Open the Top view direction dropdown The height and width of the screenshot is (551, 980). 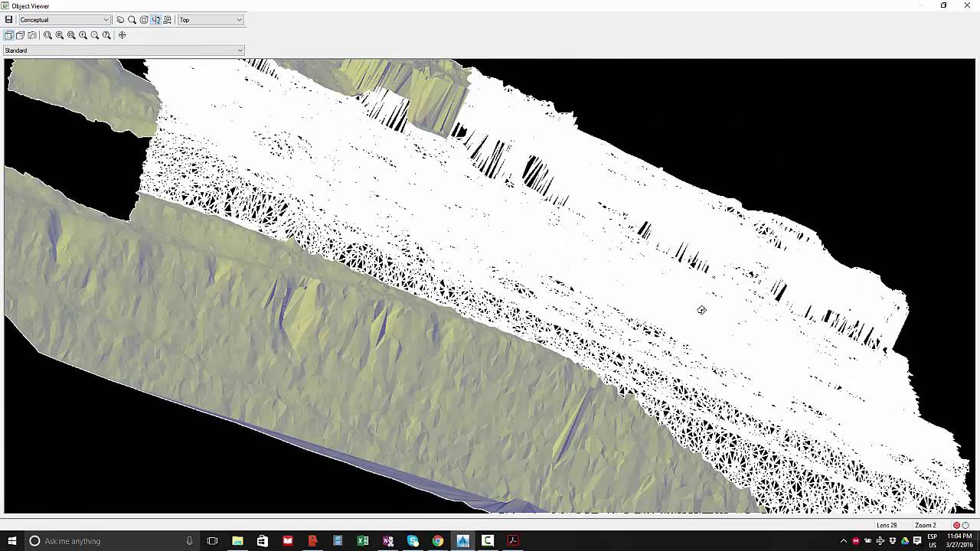pyautogui.click(x=211, y=20)
